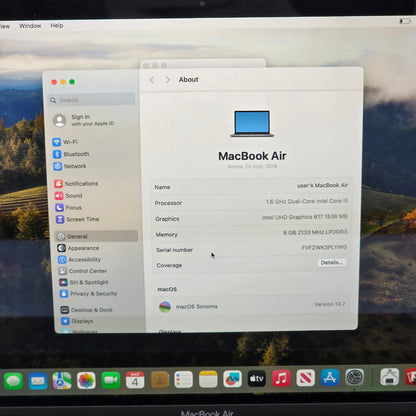Open Bluetooth settings in sidebar
Image resolution: width=416 pixels, height=416 pixels.
coord(71,154)
